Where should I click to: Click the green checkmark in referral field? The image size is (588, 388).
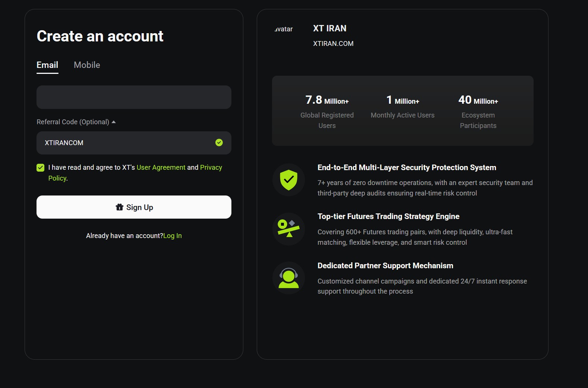(x=219, y=143)
